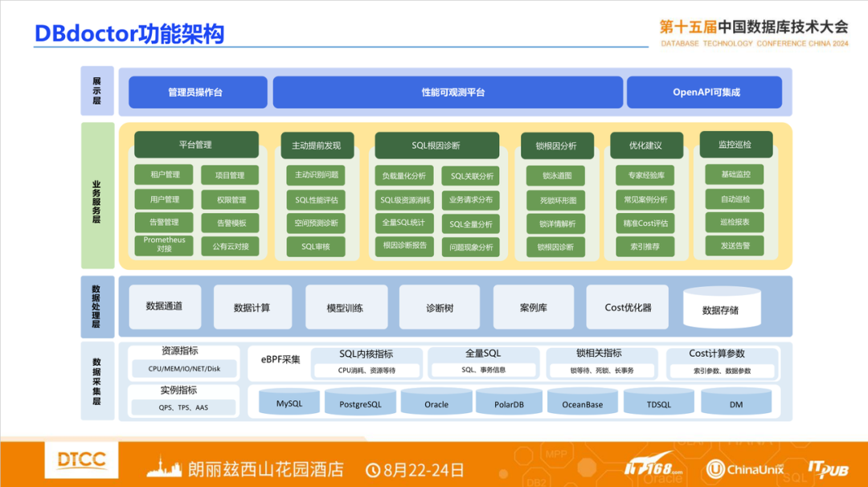Select the 权限管理 box
868x487 pixels.
(x=230, y=200)
